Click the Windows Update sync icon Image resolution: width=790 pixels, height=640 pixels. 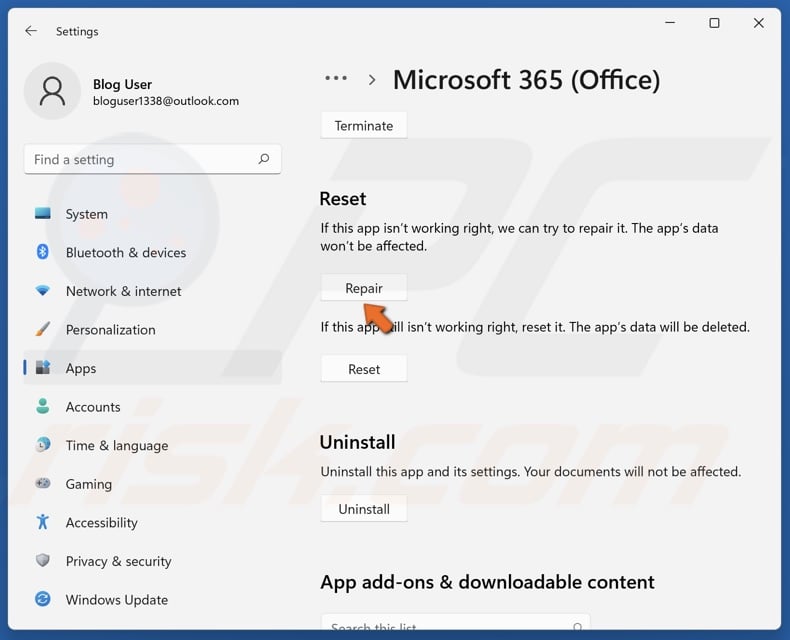pyautogui.click(x=43, y=599)
